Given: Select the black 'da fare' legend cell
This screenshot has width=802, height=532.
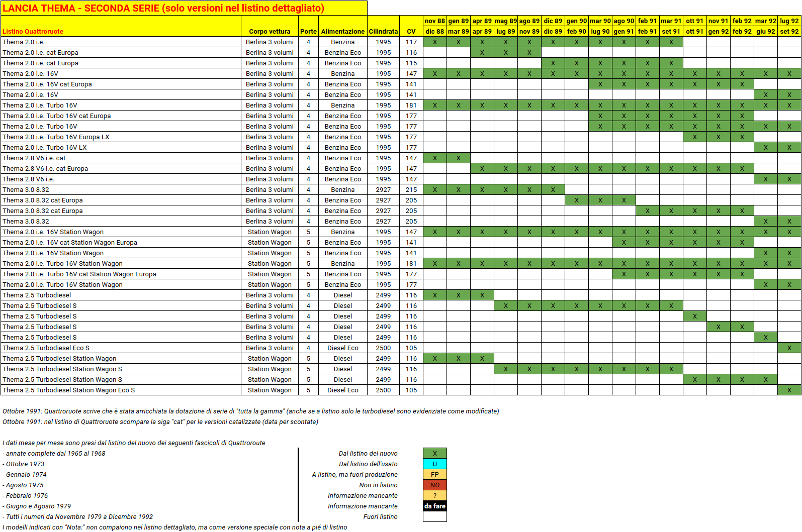Looking at the screenshot, I should [435, 506].
